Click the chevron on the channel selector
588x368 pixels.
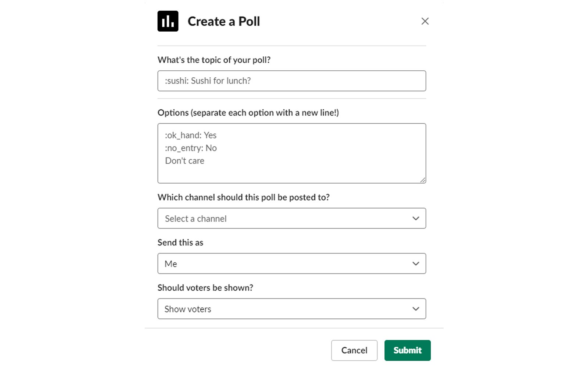pyautogui.click(x=416, y=218)
